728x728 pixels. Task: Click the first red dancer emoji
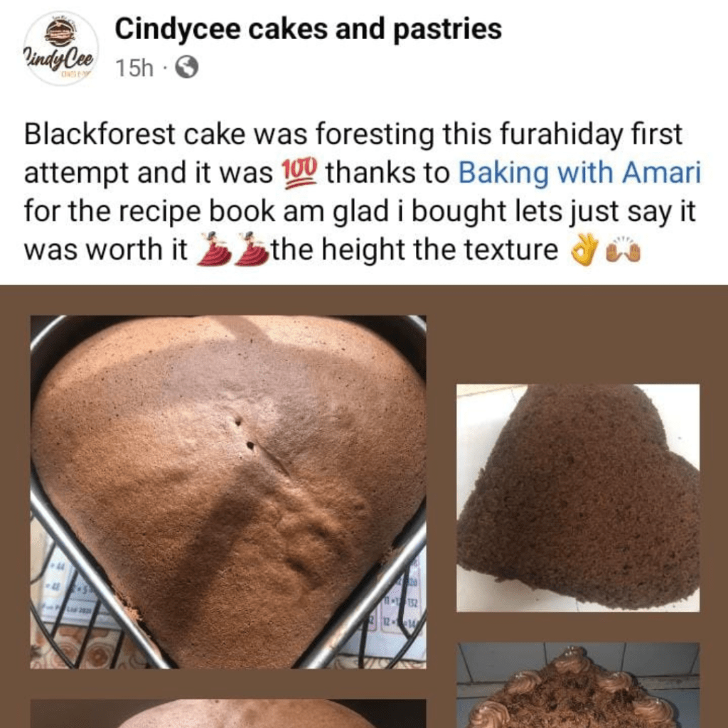tap(215, 249)
